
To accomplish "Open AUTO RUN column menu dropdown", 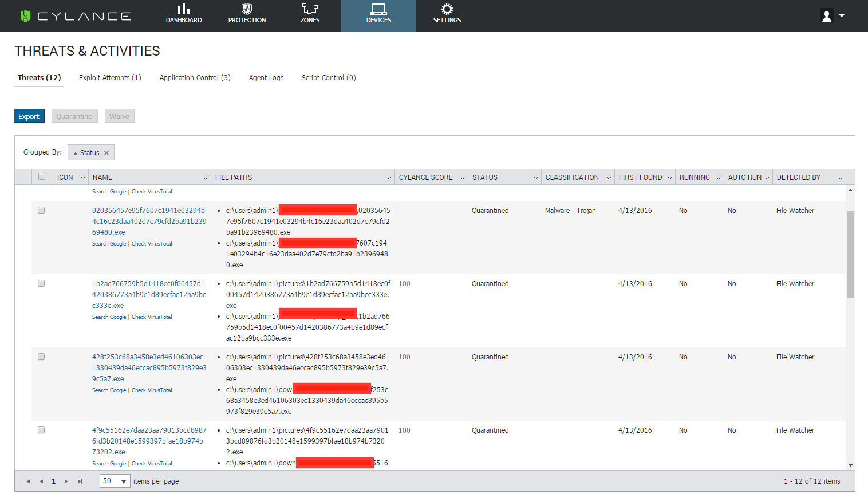I will tap(767, 178).
